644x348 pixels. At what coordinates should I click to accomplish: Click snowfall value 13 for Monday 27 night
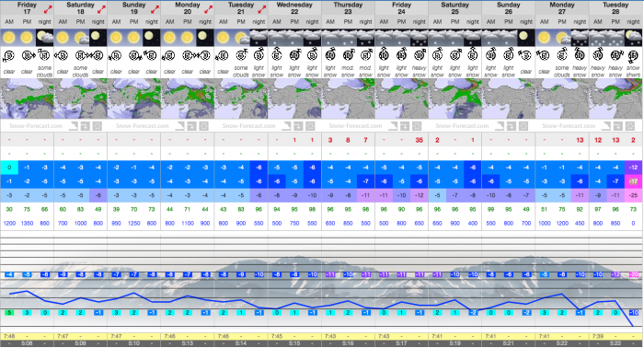click(580, 140)
